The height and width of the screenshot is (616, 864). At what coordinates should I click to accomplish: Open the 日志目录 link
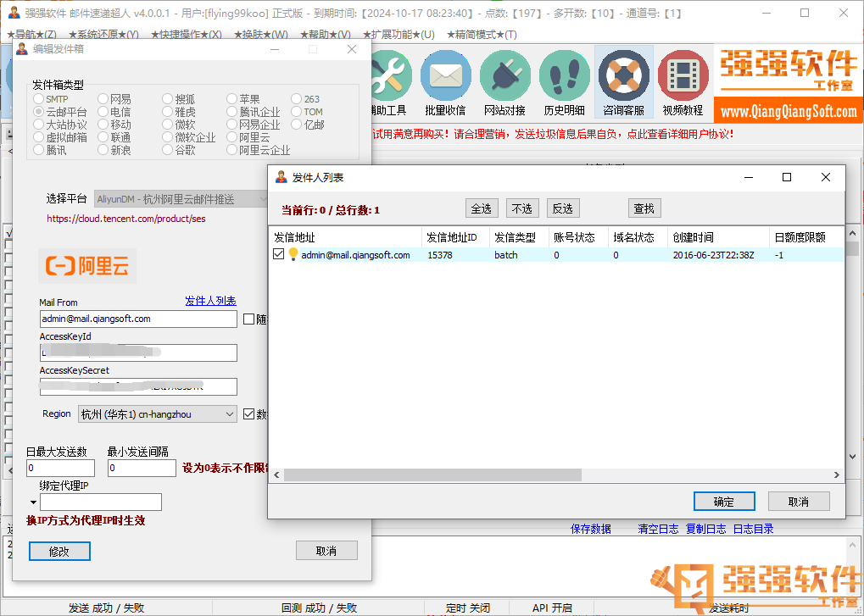(753, 529)
